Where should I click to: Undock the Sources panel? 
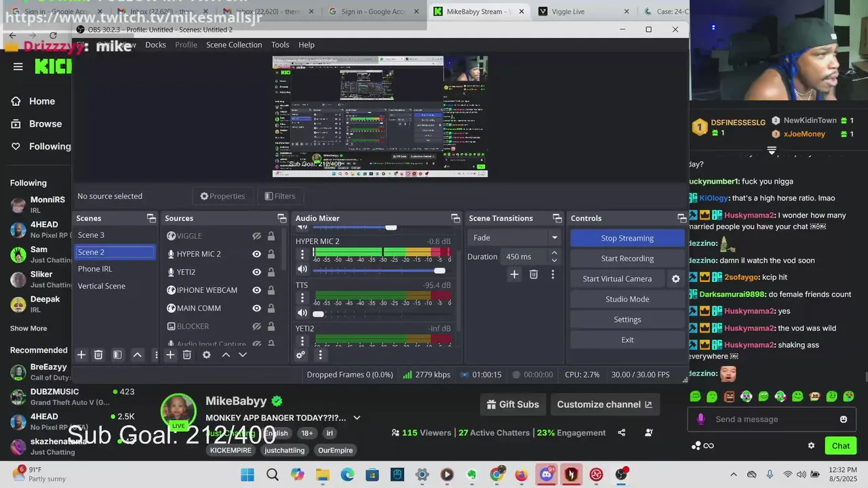coord(281,218)
